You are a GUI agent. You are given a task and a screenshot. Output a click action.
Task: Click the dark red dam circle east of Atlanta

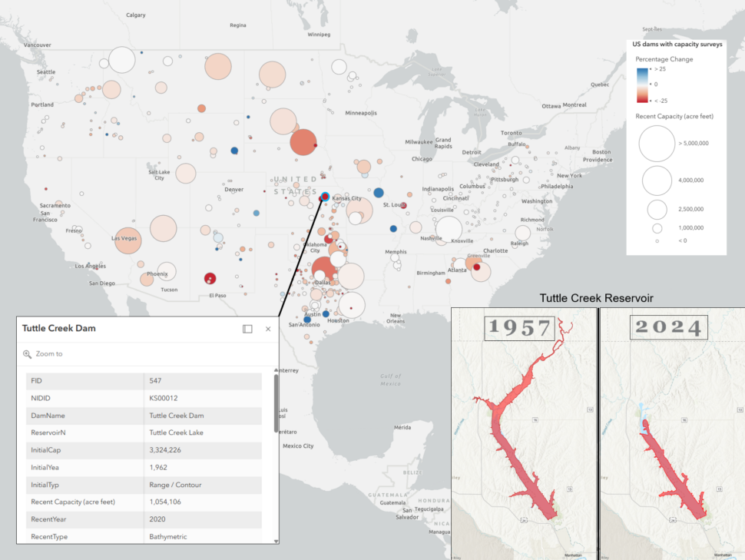[476, 267]
